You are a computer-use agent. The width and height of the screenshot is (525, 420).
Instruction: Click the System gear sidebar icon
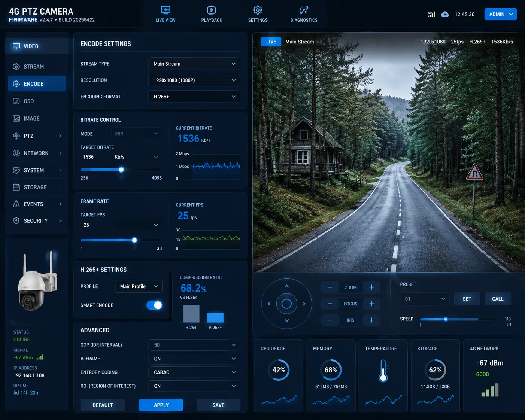16,170
